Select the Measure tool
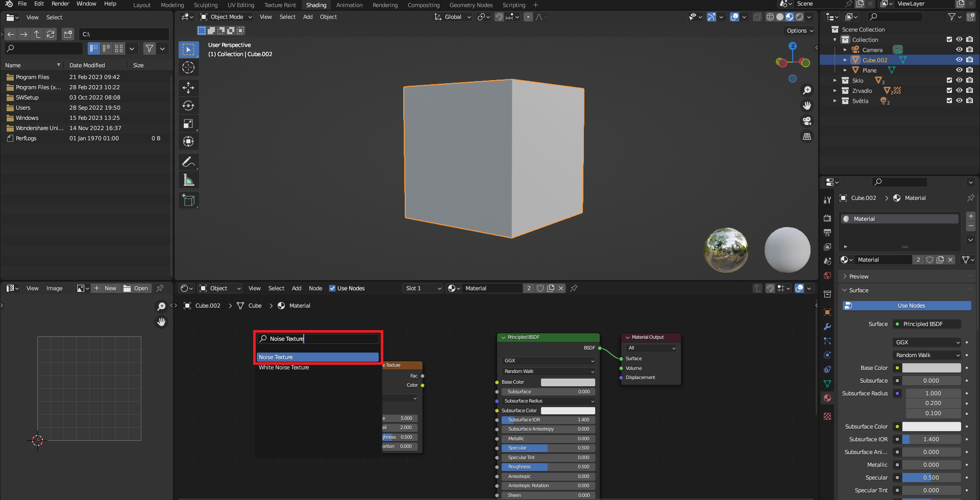980x500 pixels. (188, 180)
